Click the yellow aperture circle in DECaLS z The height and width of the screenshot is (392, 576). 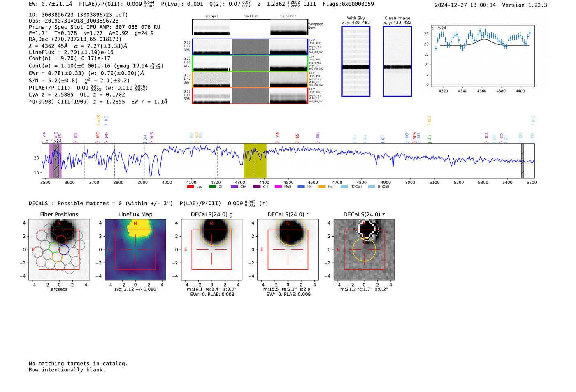point(364,249)
